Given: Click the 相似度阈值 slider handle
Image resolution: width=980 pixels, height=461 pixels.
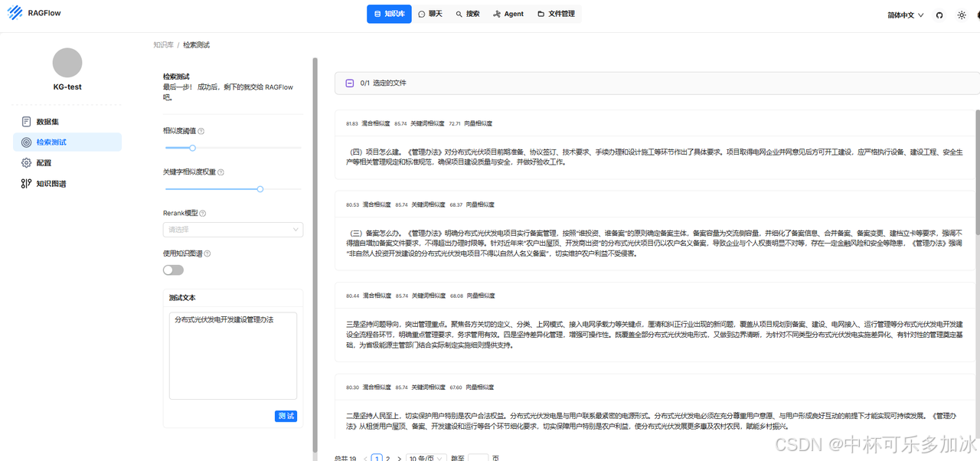Looking at the screenshot, I should 192,148.
